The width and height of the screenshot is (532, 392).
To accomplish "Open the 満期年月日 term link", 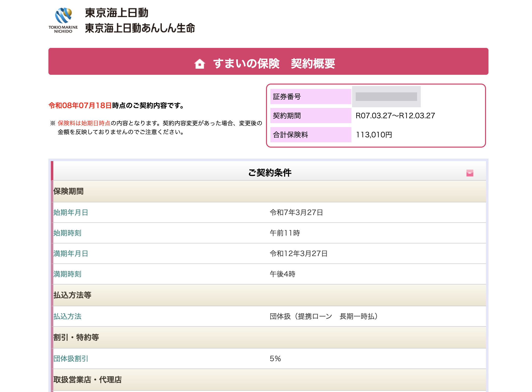I will (x=71, y=253).
